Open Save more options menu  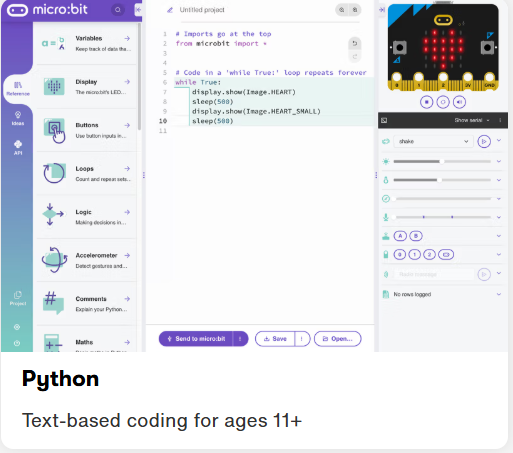(302, 339)
